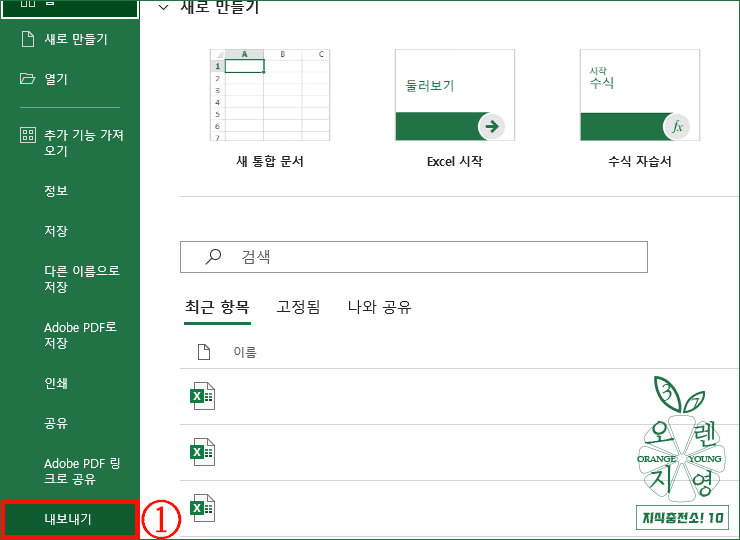Click into the 검색 search field
This screenshot has width=740, height=540.
pyautogui.click(x=414, y=257)
